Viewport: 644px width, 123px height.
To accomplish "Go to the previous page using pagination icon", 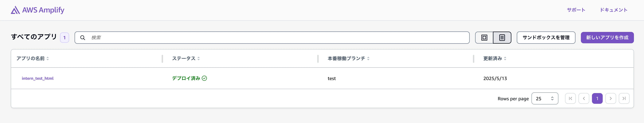I will point(584,98).
